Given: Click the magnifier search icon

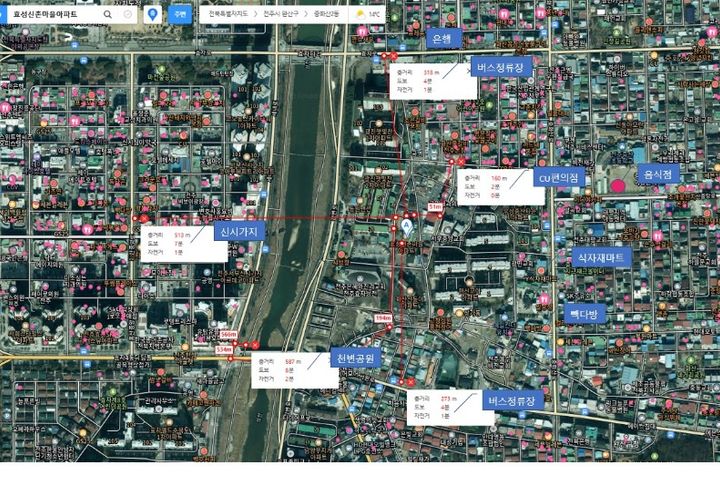Looking at the screenshot, I should click(107, 15).
